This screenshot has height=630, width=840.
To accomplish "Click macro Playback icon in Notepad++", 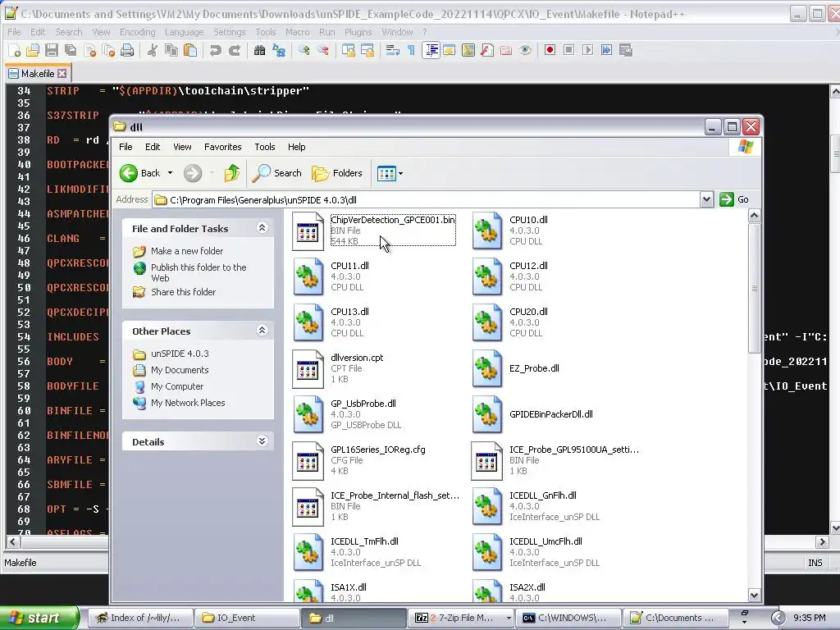I will tap(587, 50).
